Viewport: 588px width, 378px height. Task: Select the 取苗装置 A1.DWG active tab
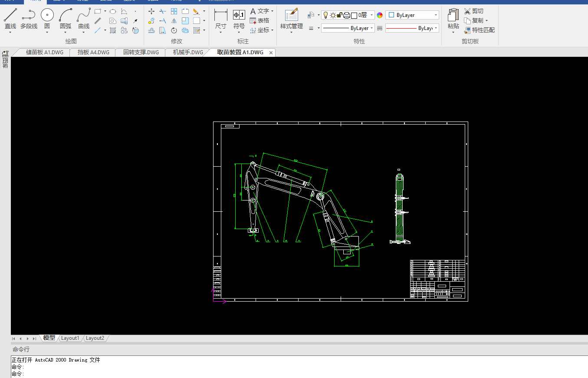tap(240, 53)
